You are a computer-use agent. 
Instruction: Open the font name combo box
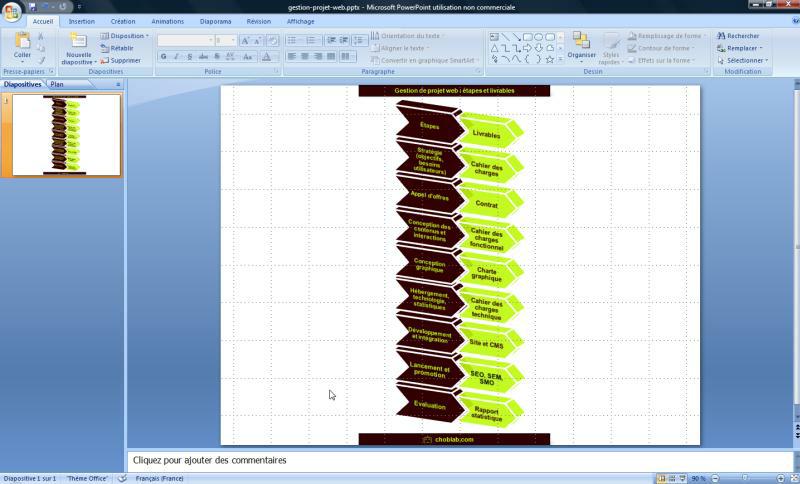186,40
